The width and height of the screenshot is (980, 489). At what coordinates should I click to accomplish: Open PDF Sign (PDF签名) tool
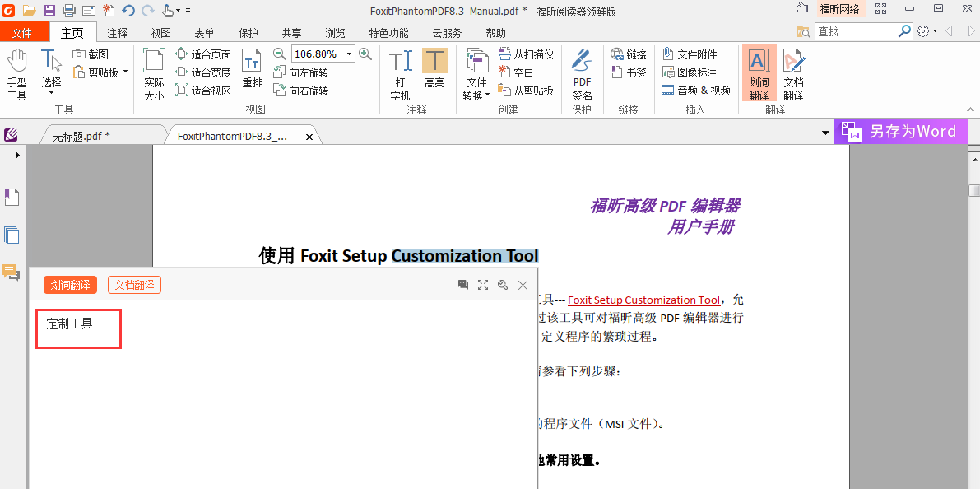582,74
